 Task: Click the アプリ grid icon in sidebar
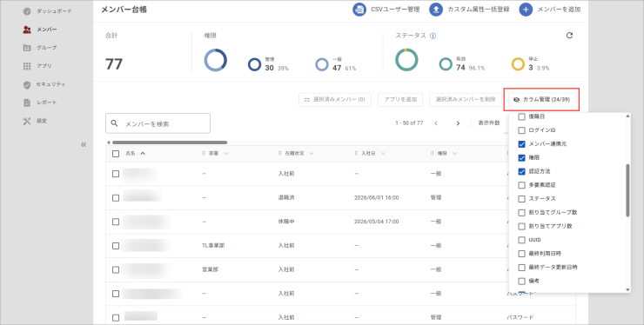point(27,66)
